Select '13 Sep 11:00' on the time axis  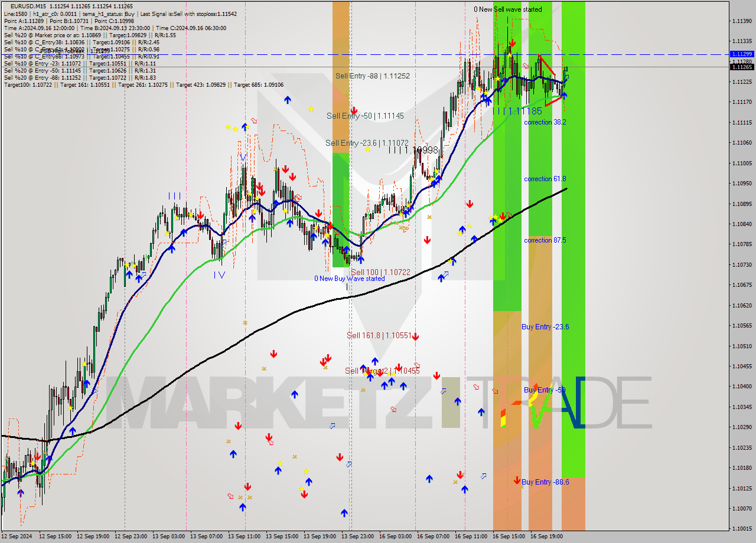coord(244,537)
